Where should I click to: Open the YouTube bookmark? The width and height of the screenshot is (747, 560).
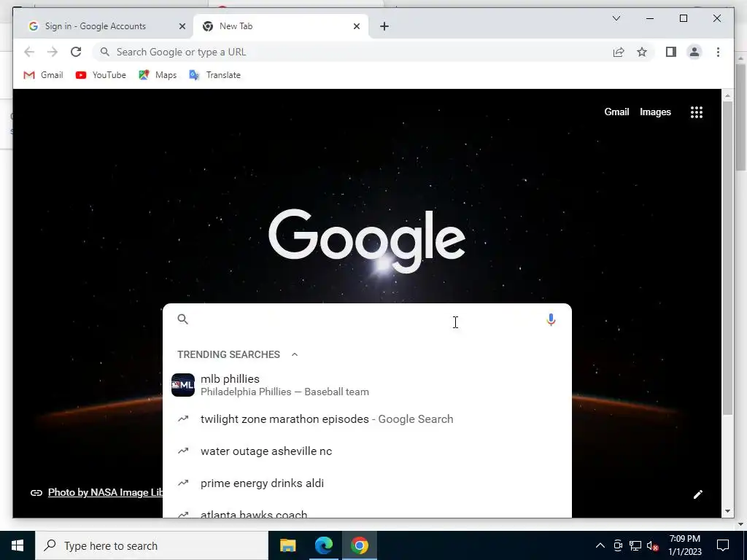coord(101,75)
